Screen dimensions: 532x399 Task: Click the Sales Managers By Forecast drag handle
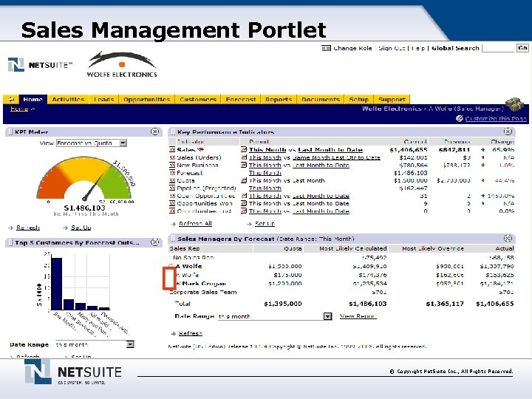pyautogui.click(x=173, y=238)
